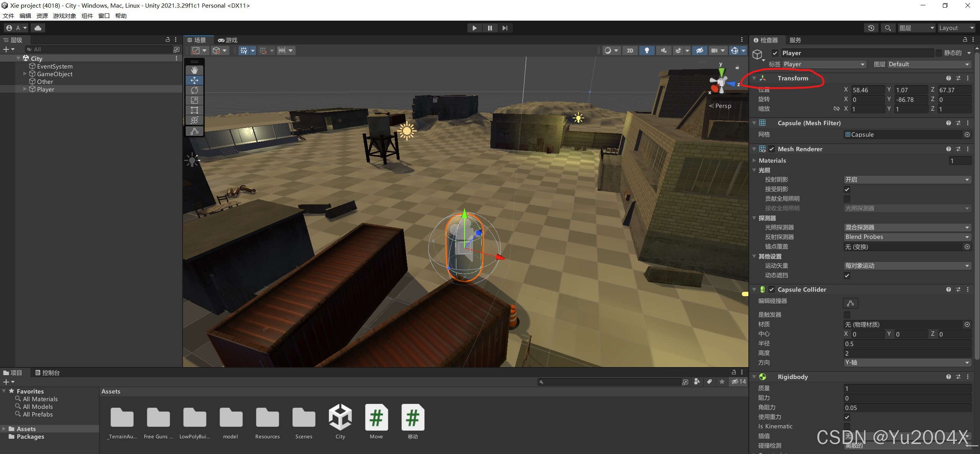Image resolution: width=980 pixels, height=454 pixels.
Task: Uncheck Receive Shadows checkbox
Action: [847, 189]
